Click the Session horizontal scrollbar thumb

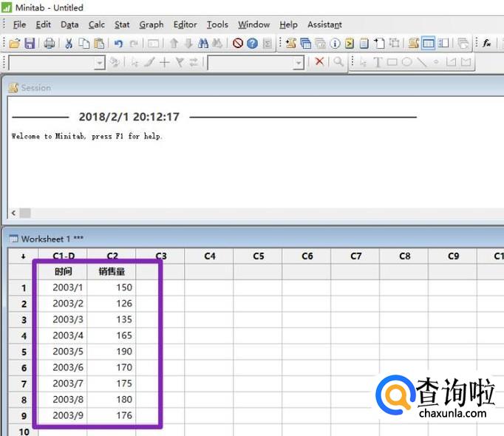[25, 213]
